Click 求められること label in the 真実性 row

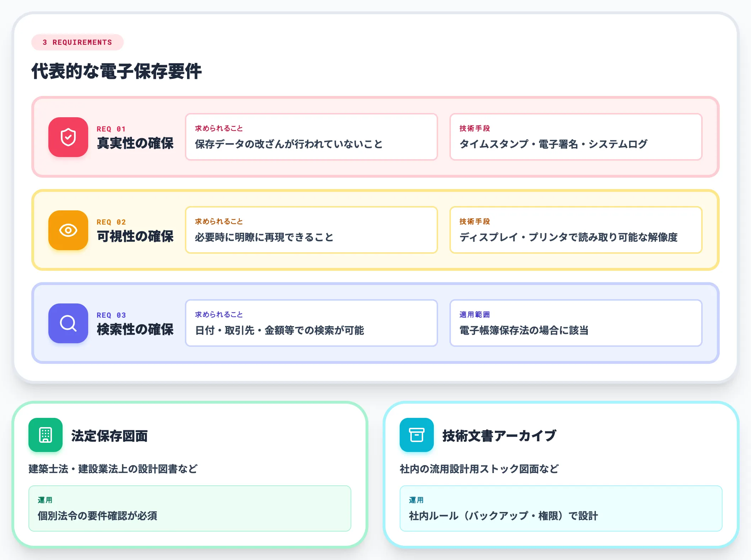219,128
